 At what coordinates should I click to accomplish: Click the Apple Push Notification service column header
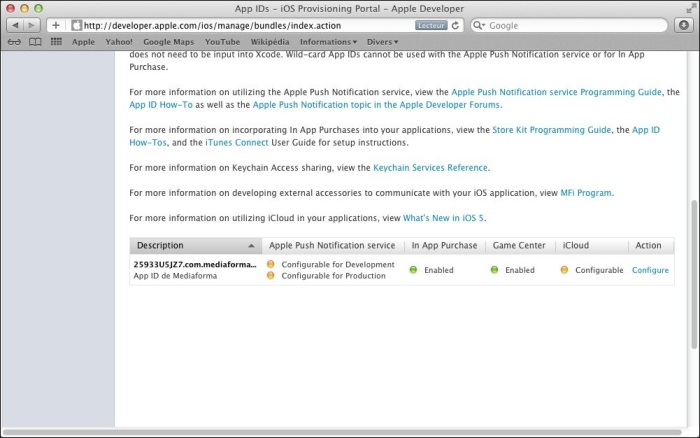coord(332,246)
